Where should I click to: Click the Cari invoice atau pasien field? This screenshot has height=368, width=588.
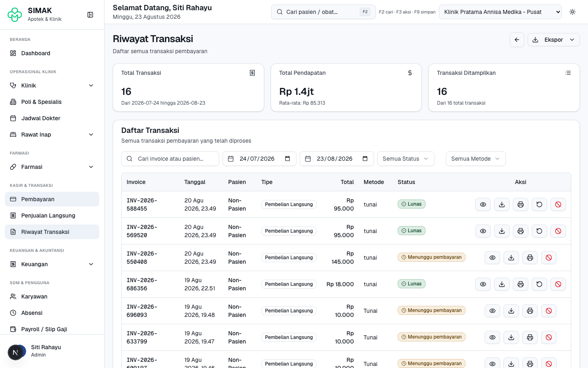tap(170, 159)
